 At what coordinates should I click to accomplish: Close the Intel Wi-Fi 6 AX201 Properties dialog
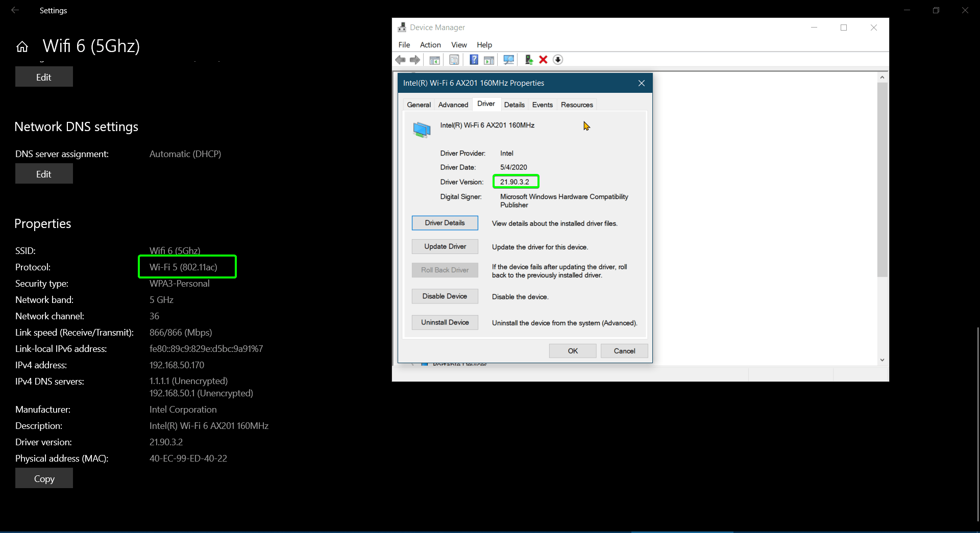coord(642,83)
